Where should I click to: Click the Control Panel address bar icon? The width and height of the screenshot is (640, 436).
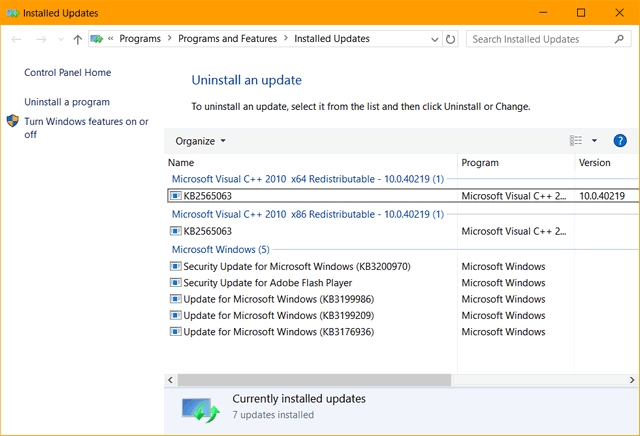[x=97, y=39]
